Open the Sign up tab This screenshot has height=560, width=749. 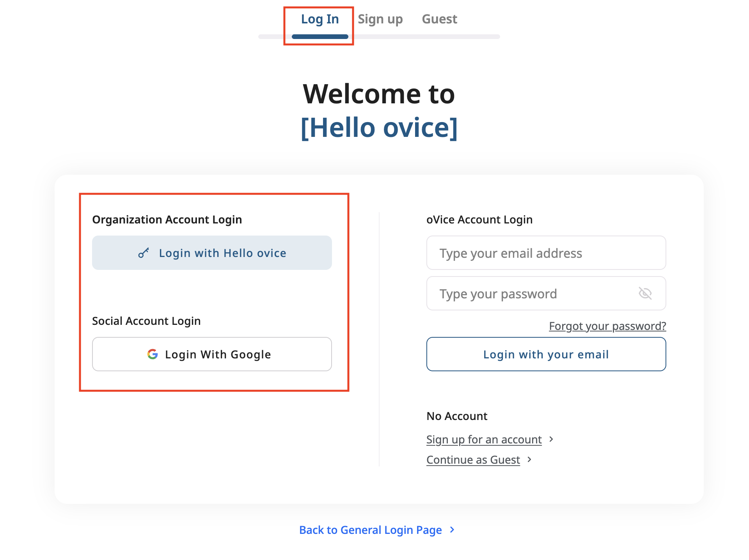tap(380, 19)
